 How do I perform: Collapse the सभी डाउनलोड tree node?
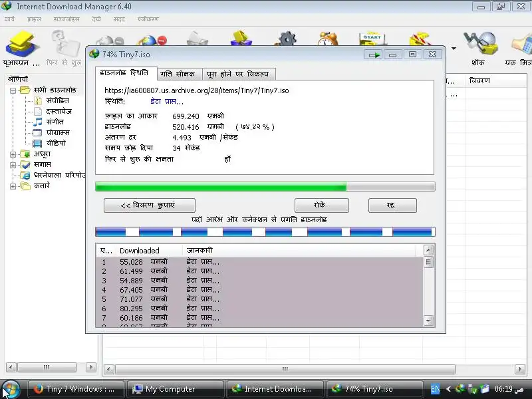click(13, 90)
